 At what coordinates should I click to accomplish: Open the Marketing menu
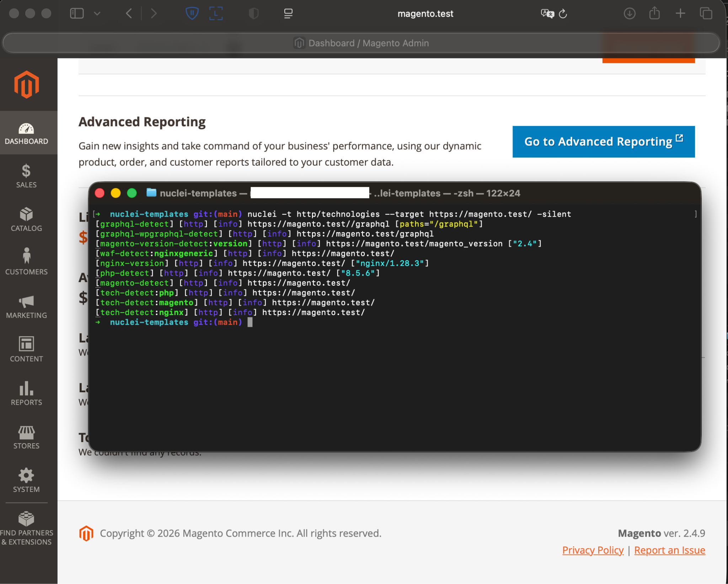coord(27,307)
